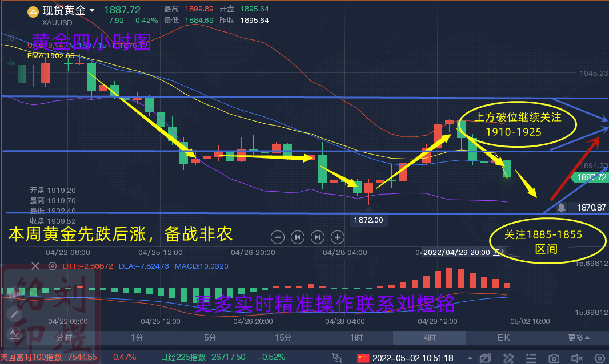
Task: Open settings hexagon icon in status bar
Action: (600, 358)
